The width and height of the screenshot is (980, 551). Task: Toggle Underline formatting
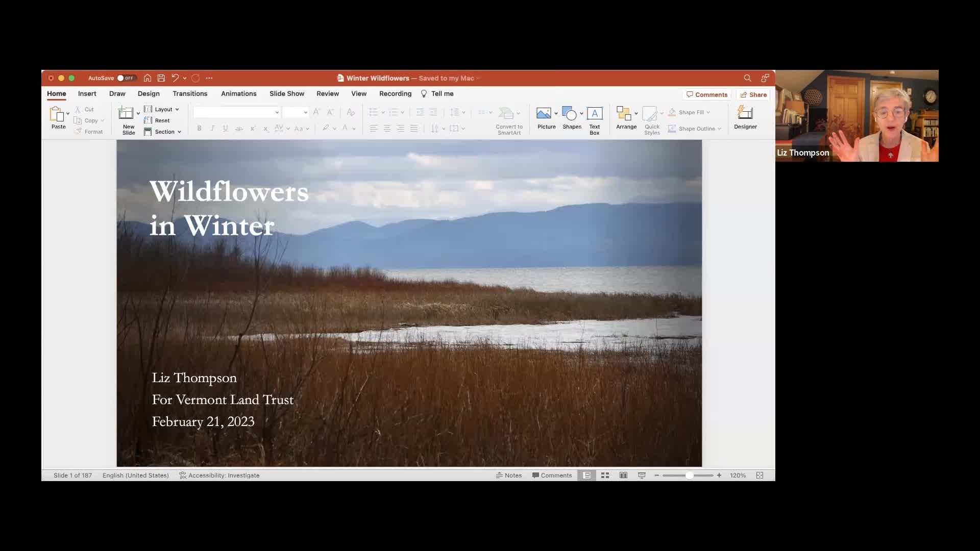click(x=225, y=129)
